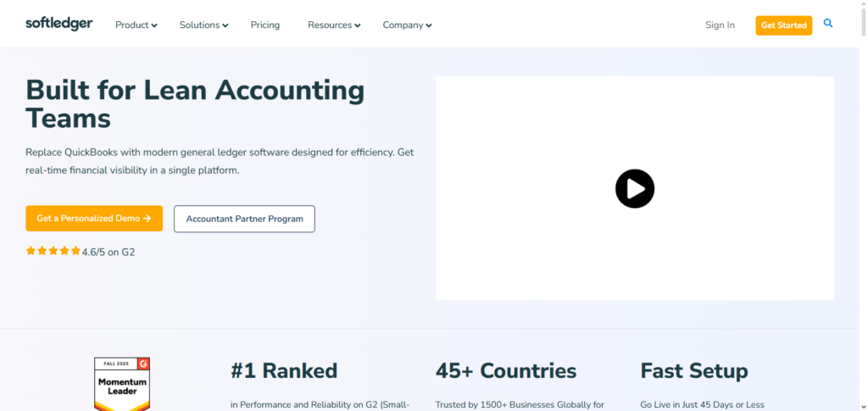This screenshot has height=411, width=868.
Task: Expand the Resources menu chevron
Action: pyautogui.click(x=358, y=25)
